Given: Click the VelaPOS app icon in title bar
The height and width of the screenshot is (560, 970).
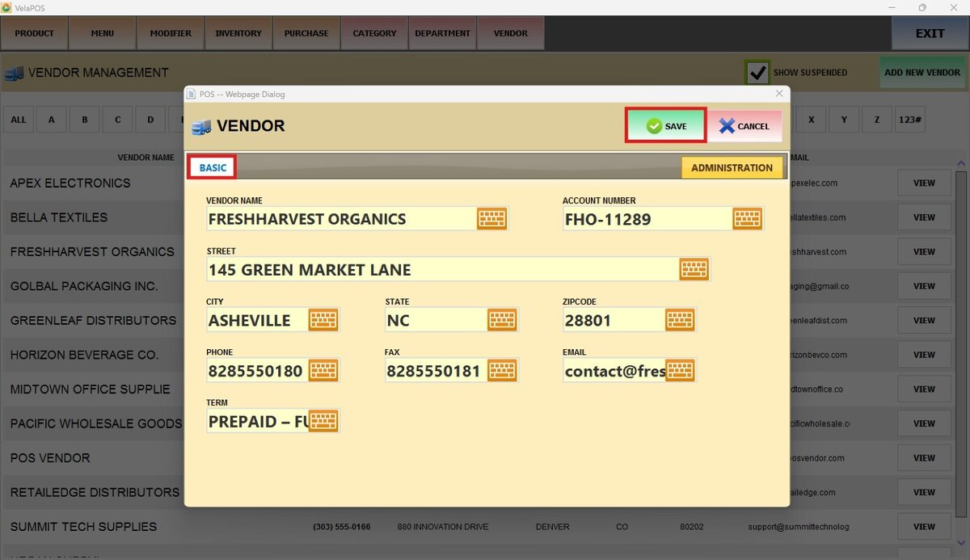Looking at the screenshot, I should [7, 8].
